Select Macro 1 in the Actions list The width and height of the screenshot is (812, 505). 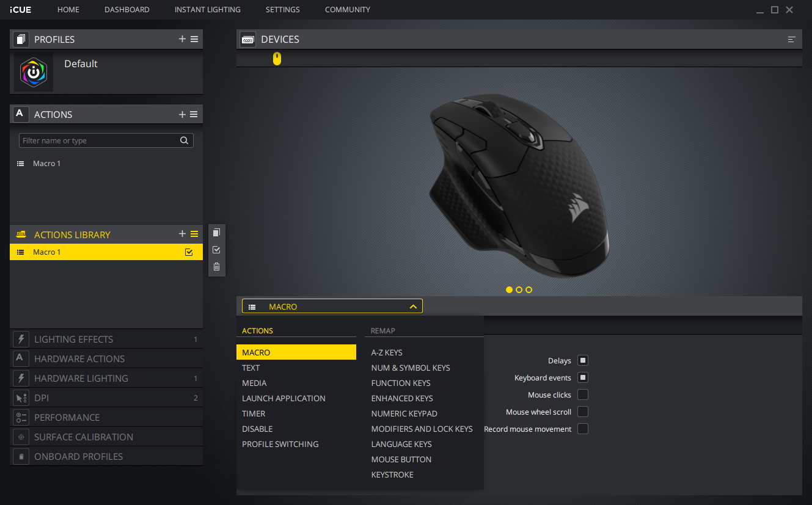(x=106, y=164)
